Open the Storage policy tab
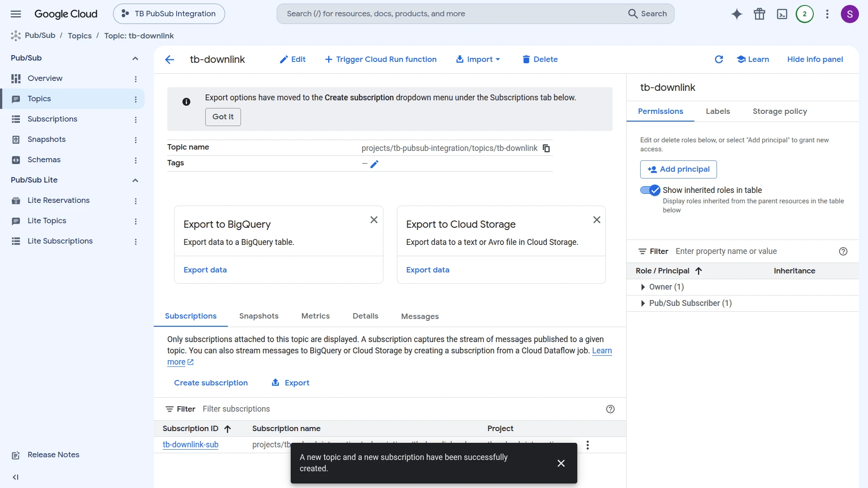The height and width of the screenshot is (488, 868). (780, 111)
